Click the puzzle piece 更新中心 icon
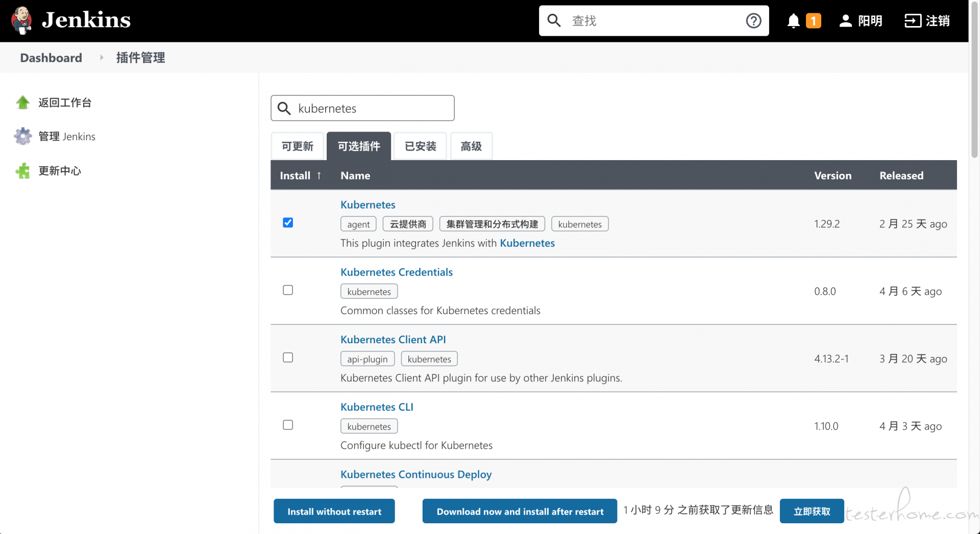This screenshot has height=534, width=980. click(x=23, y=171)
